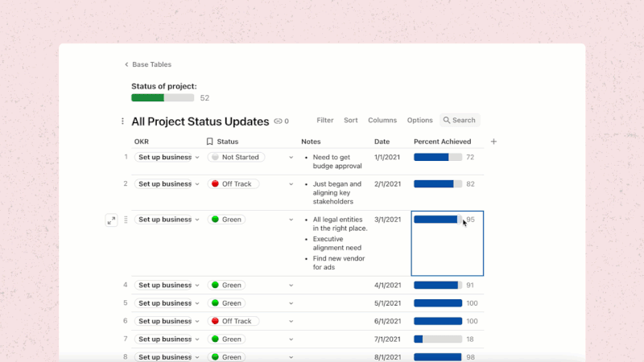Go back to Base Tables
The width and height of the screenshot is (644, 362).
click(151, 64)
